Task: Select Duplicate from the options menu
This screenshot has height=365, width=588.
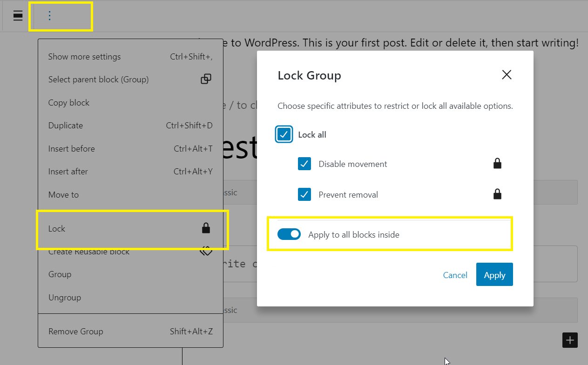Action: [x=65, y=125]
